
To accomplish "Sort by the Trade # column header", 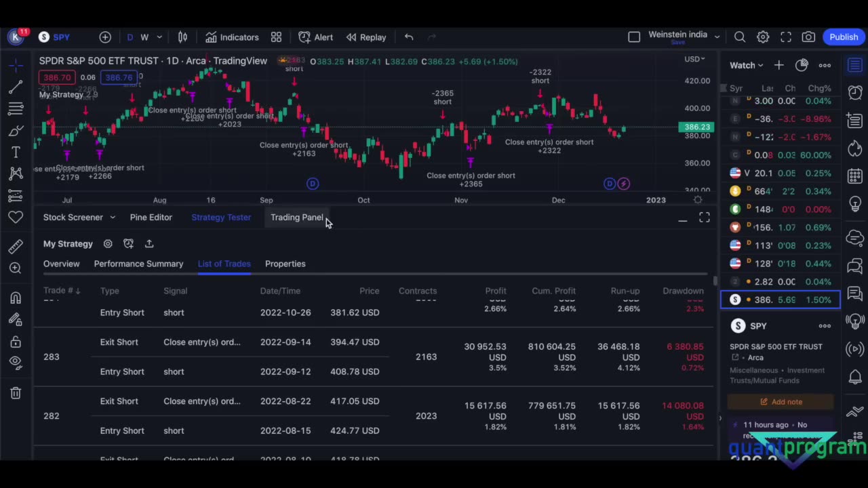I will [x=62, y=291].
